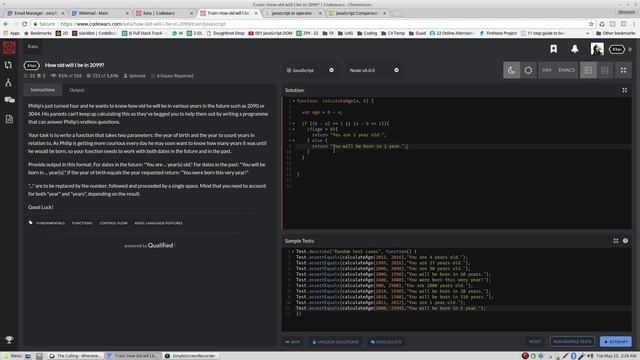Toggle fullscreen mode icon in toolbar
Screen dimensions: 640x360
[x=623, y=70]
